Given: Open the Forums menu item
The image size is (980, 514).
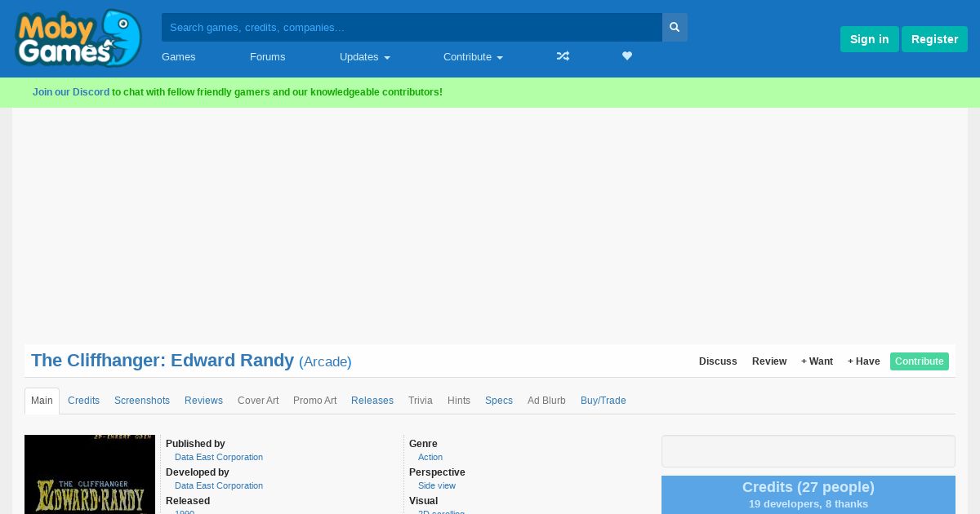Looking at the screenshot, I should [267, 57].
